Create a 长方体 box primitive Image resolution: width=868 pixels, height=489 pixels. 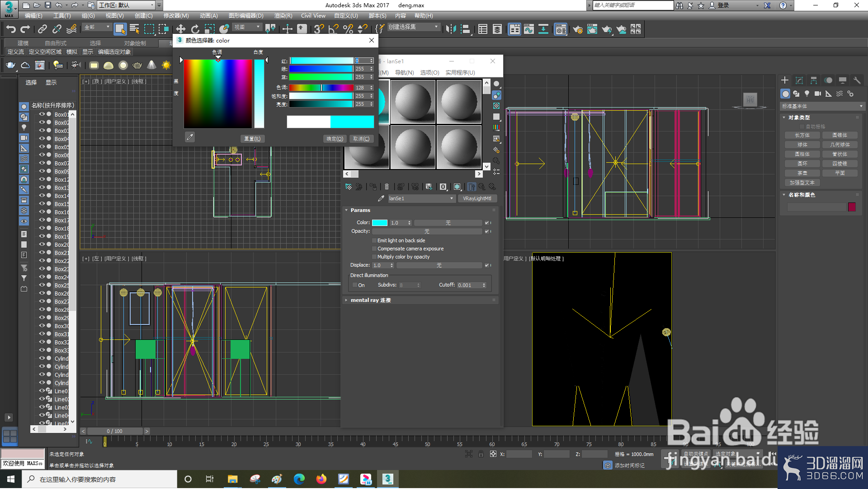click(802, 136)
